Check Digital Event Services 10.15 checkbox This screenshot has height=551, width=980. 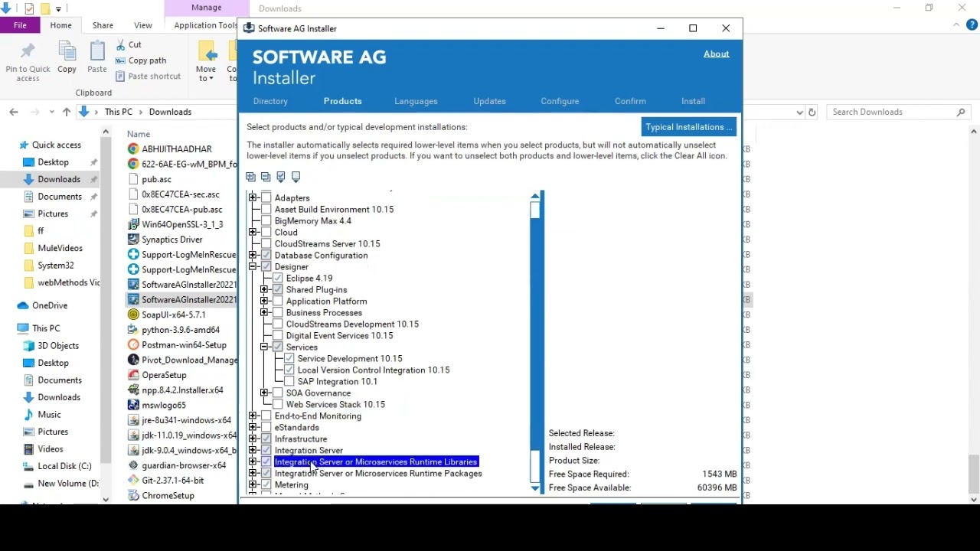tap(278, 336)
